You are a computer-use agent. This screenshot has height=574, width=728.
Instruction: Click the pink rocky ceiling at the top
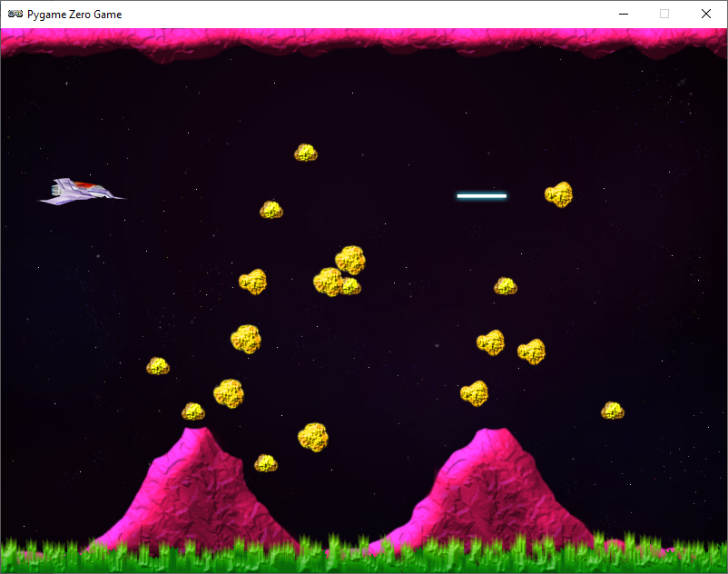coord(363,38)
